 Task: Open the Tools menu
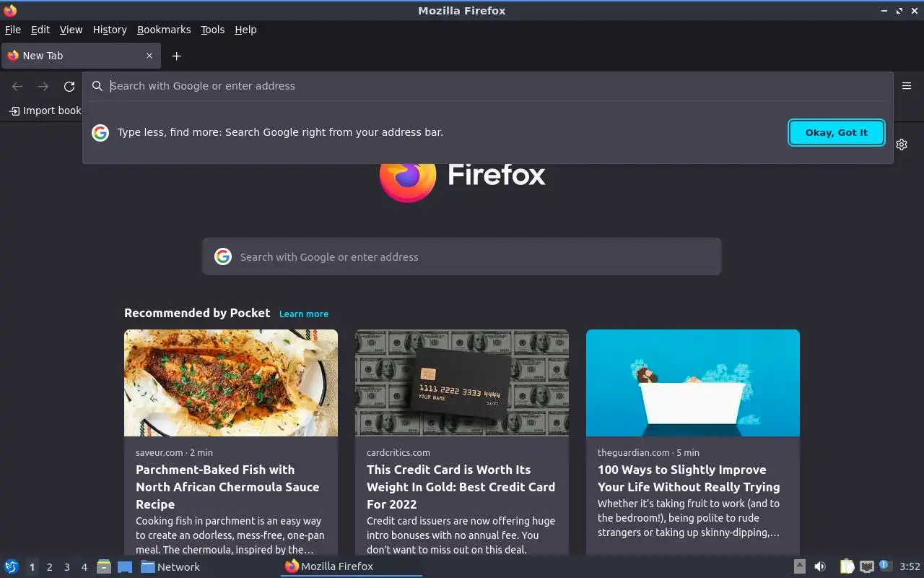pos(212,30)
